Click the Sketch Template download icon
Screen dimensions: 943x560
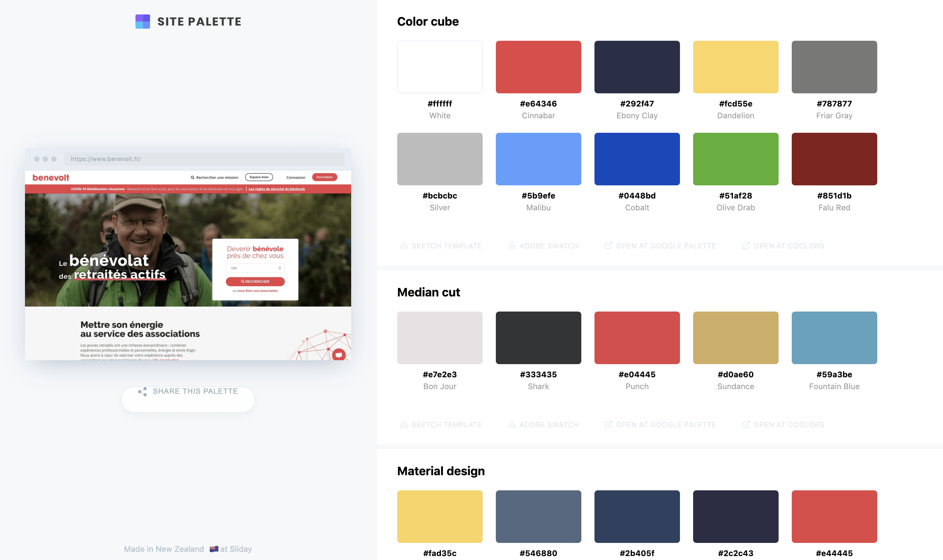point(404,245)
